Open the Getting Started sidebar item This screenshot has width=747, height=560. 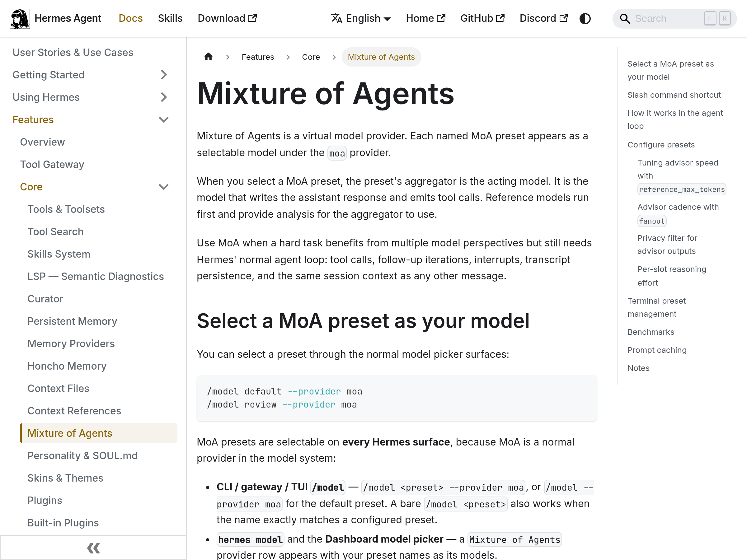49,75
